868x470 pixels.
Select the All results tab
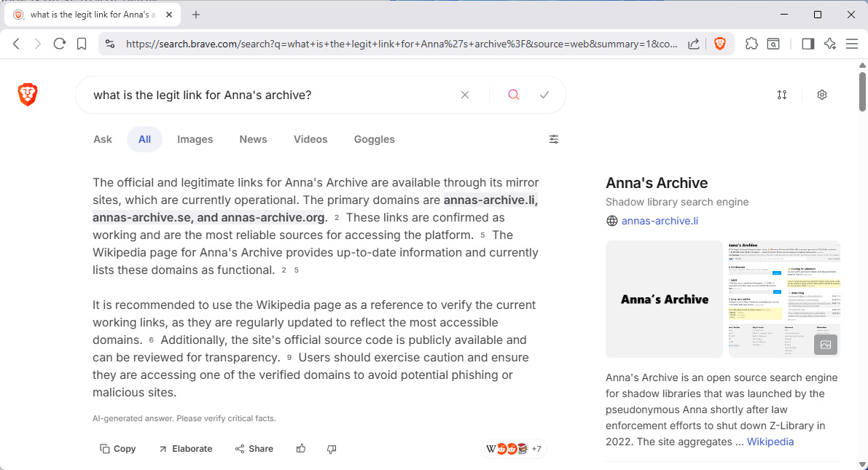click(x=144, y=139)
